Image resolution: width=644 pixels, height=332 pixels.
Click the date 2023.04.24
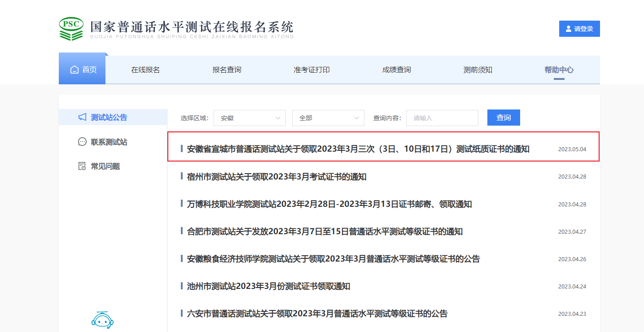[572, 287]
